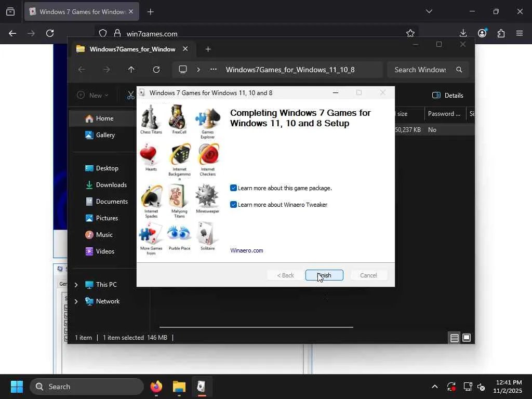Go back in Firefox
This screenshot has width=532, height=399.
(x=12, y=33)
